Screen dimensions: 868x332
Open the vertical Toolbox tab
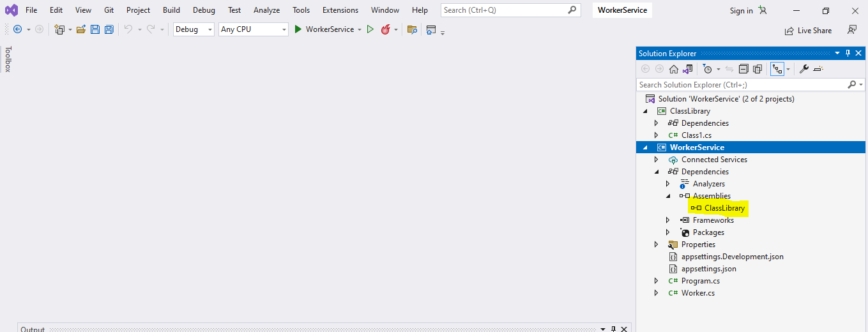tap(8, 59)
